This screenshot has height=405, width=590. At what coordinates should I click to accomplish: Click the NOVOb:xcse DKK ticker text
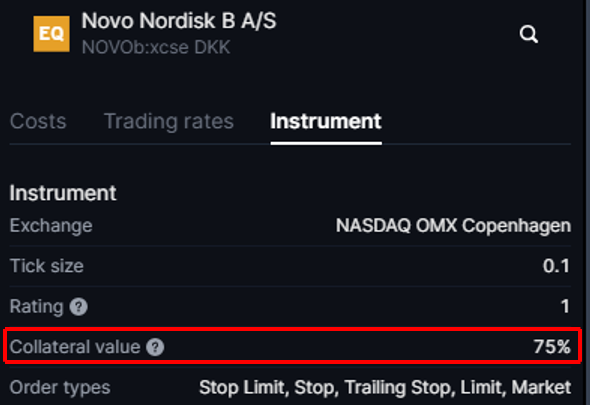[156, 47]
